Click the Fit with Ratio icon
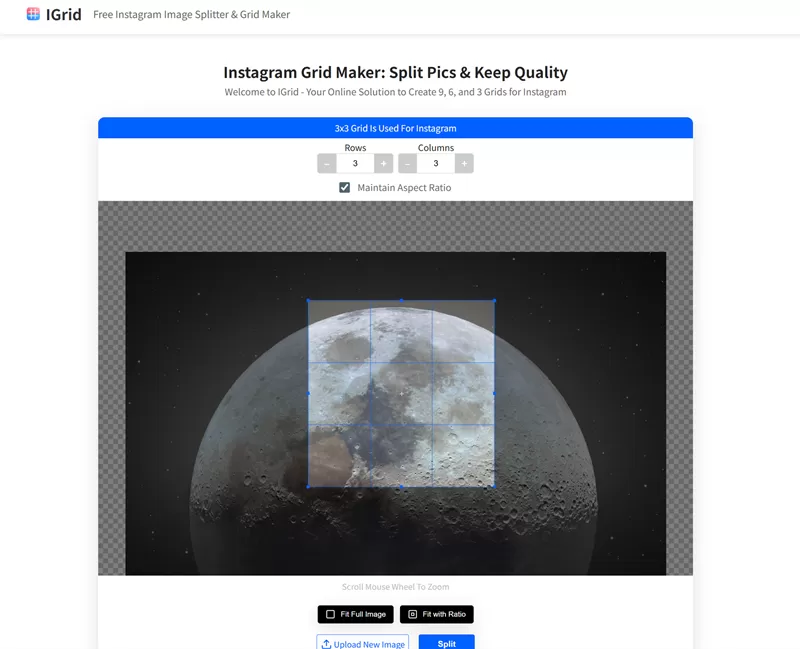 413,614
